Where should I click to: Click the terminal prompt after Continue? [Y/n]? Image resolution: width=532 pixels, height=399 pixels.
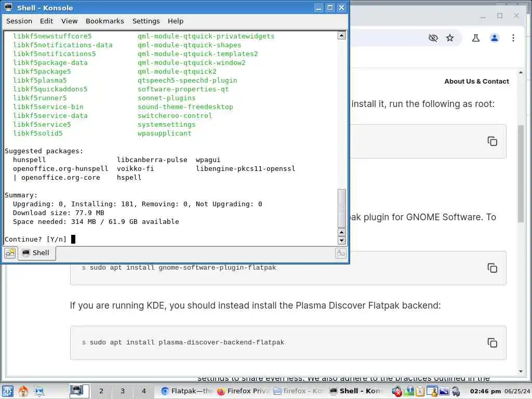73,239
